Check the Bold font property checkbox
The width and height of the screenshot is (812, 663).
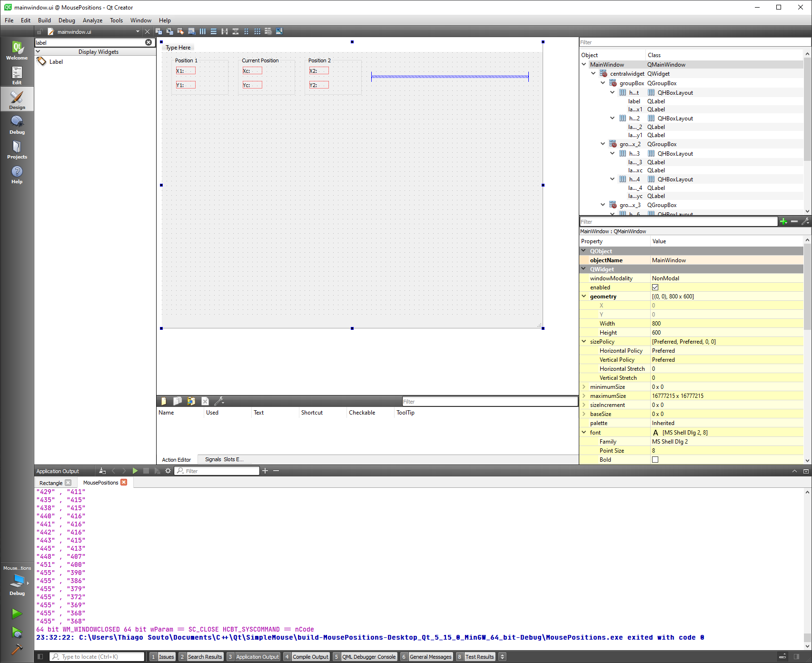tap(655, 460)
